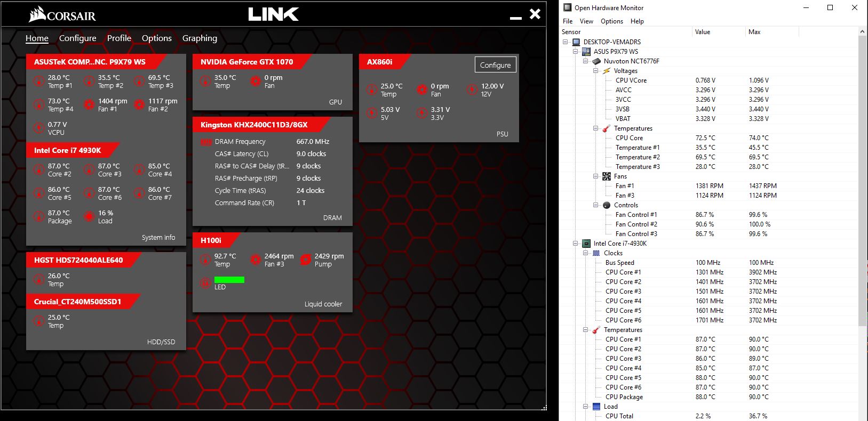Click the Command Rate (CR) label
Screen dimensions: 868x421
tap(244, 203)
